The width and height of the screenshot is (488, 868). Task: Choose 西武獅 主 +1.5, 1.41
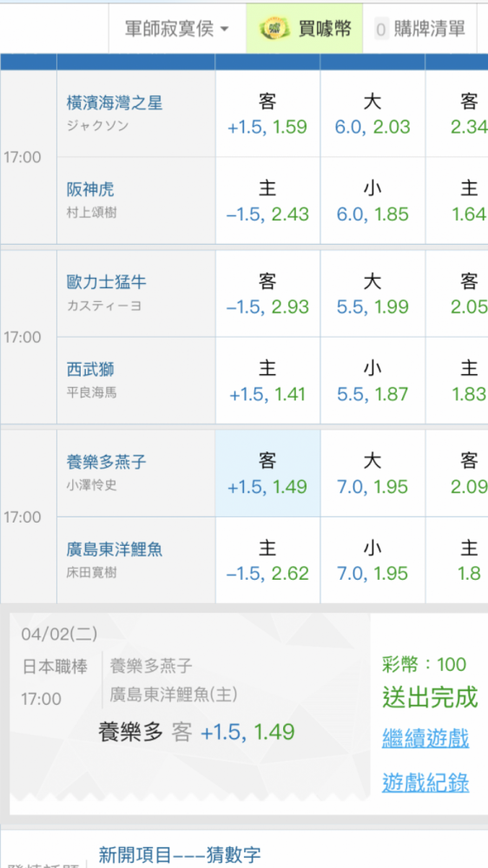(267, 381)
